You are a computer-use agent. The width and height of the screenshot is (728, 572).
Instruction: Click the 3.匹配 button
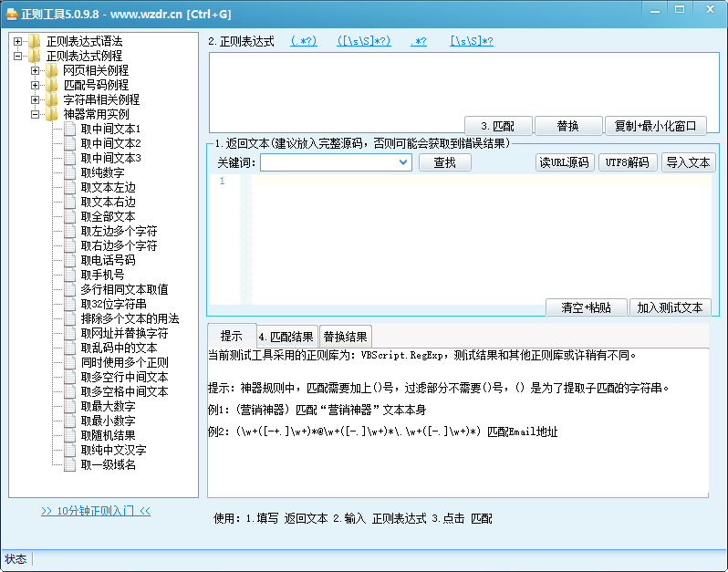498,126
